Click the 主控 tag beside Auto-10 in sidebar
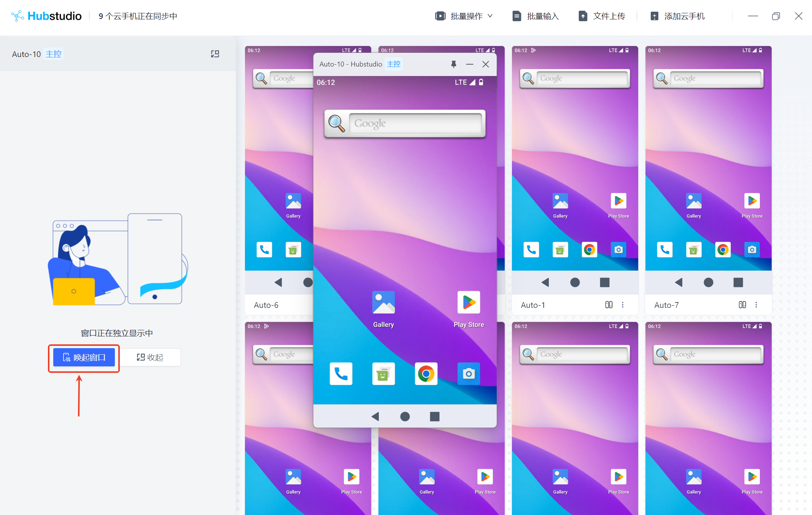Viewport: 812px width, 515px height. pos(54,54)
